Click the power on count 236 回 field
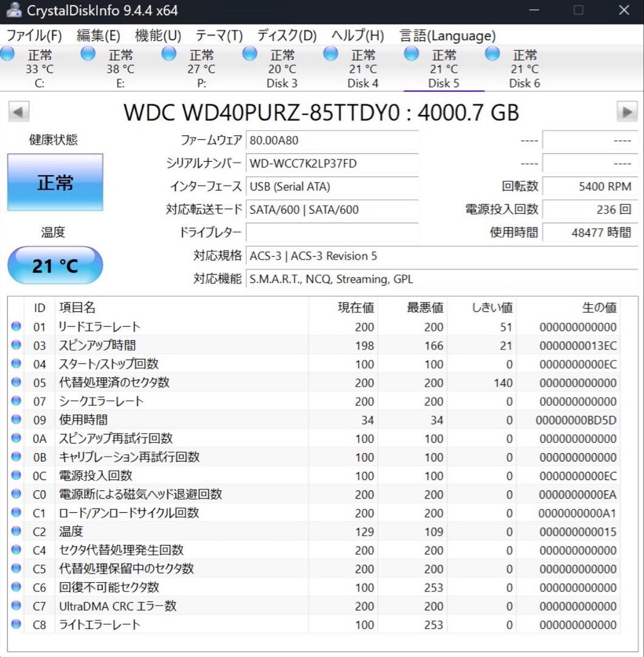 (x=590, y=209)
